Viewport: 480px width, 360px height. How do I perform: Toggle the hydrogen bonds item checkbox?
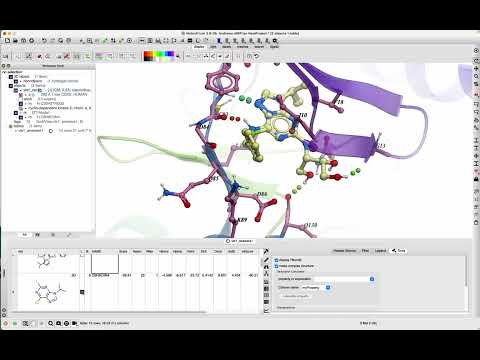tap(16, 81)
